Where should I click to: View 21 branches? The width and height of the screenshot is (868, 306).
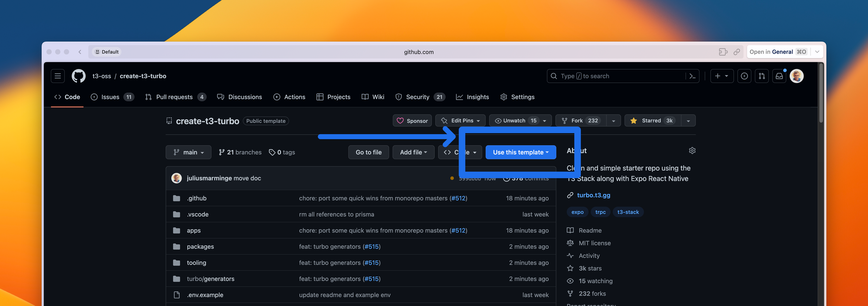coord(240,152)
